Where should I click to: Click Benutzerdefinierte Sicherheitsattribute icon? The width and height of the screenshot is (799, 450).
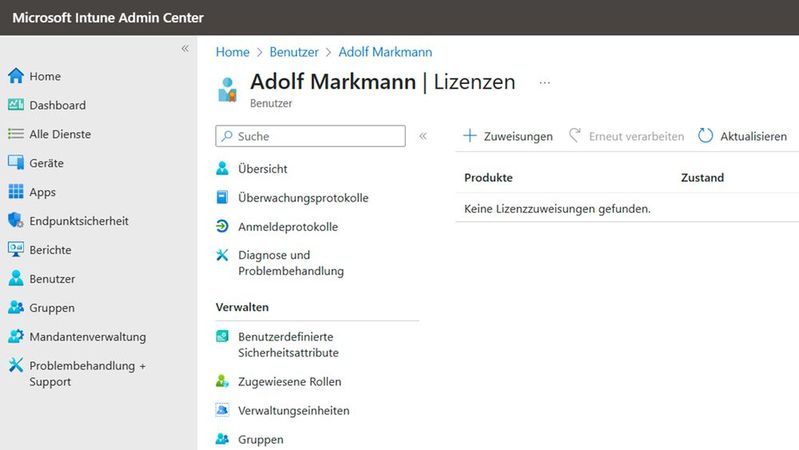[x=222, y=336]
